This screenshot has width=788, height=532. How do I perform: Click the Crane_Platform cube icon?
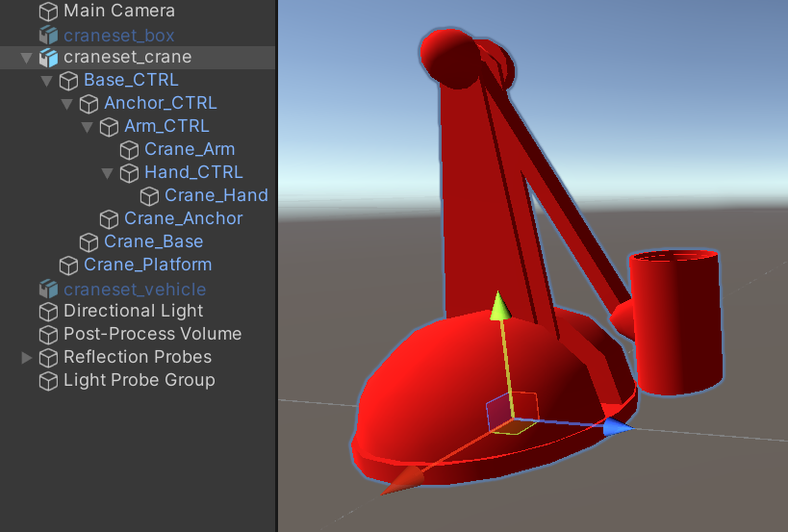click(x=68, y=266)
